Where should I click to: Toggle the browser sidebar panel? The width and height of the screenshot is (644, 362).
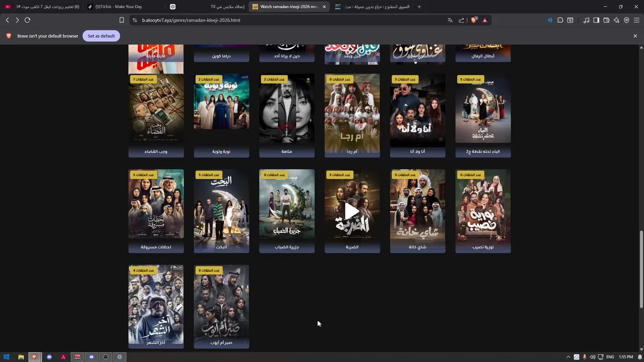pyautogui.click(x=596, y=20)
